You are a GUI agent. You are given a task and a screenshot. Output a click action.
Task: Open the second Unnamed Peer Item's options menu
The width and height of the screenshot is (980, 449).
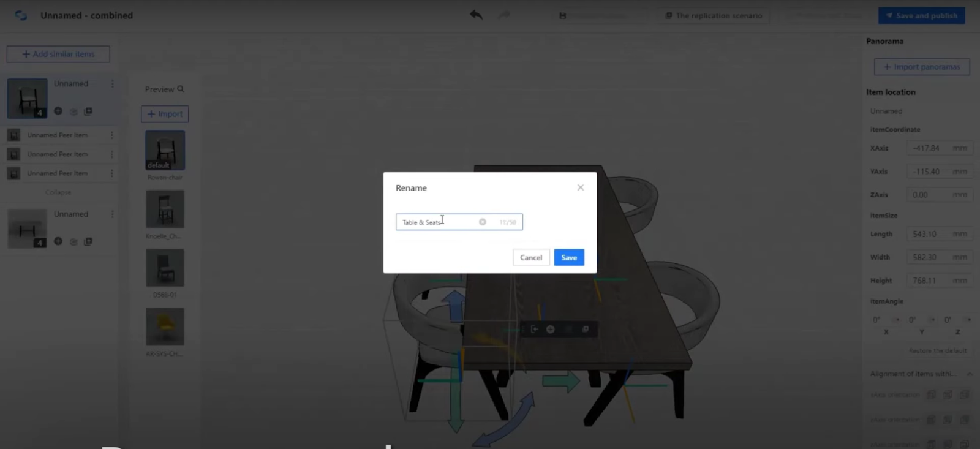(x=111, y=154)
